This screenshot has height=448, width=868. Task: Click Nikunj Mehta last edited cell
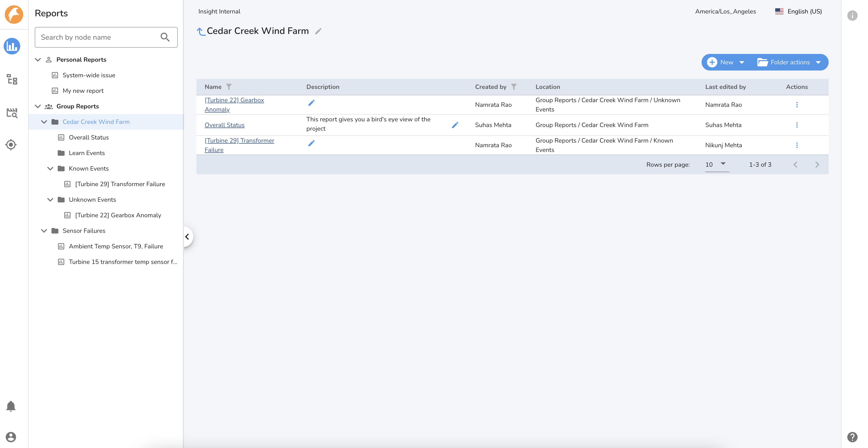(x=723, y=145)
